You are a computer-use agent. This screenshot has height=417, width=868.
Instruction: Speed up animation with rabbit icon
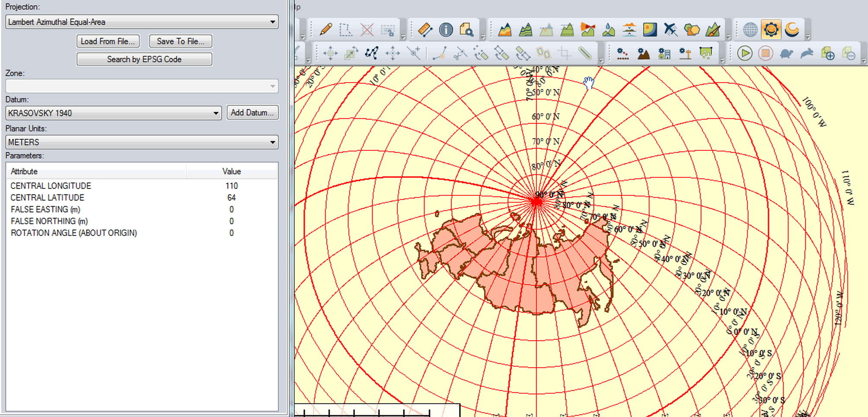pos(807,53)
